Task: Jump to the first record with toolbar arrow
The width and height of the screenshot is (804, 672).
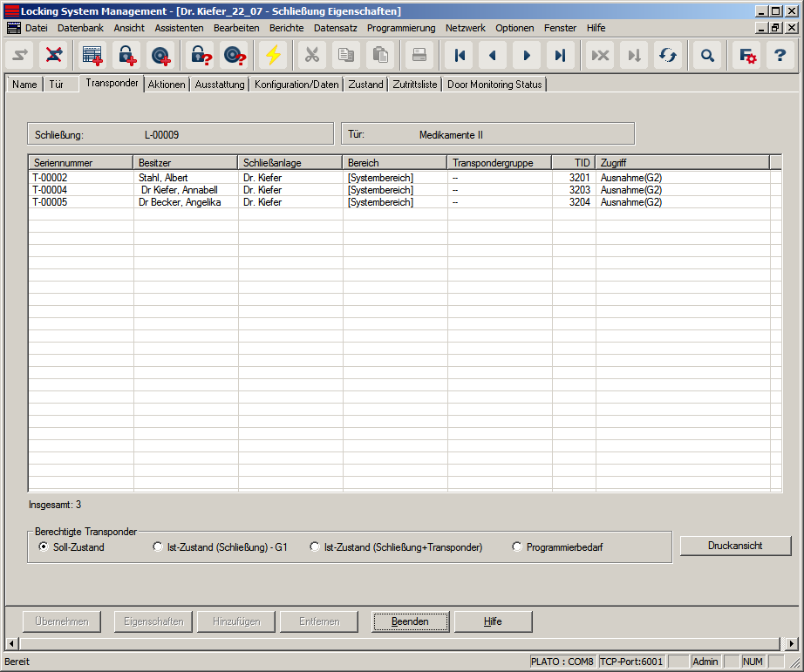Action: 460,55
